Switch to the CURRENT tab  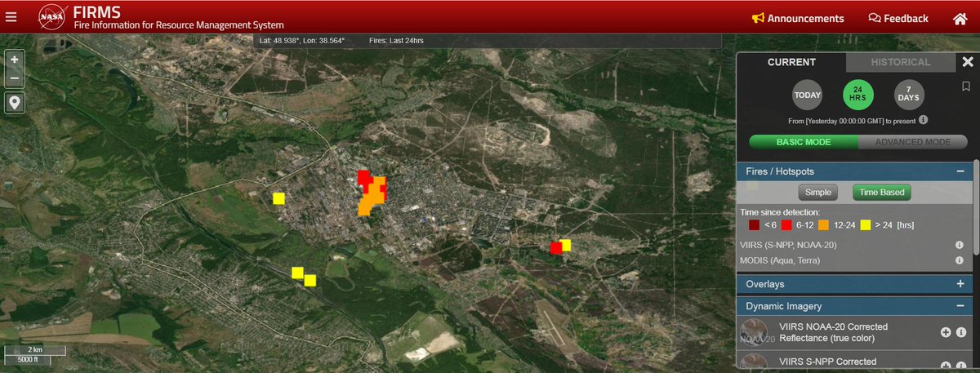[x=791, y=62]
